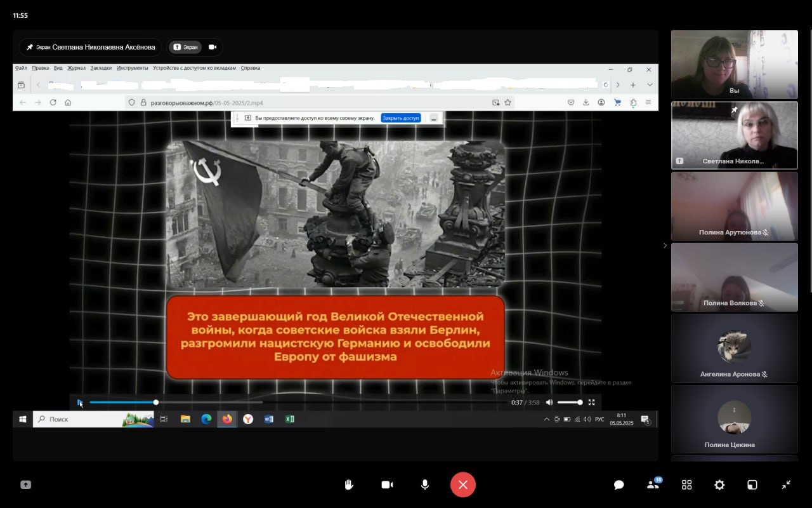Open Windows Task View
This screenshot has width=812, height=508.
click(x=164, y=419)
